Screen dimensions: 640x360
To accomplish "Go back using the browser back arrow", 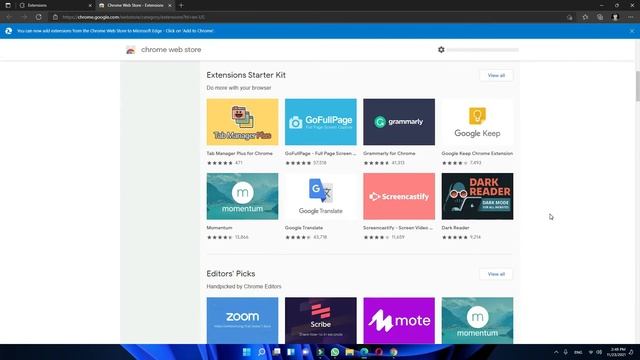I will tap(9, 17).
